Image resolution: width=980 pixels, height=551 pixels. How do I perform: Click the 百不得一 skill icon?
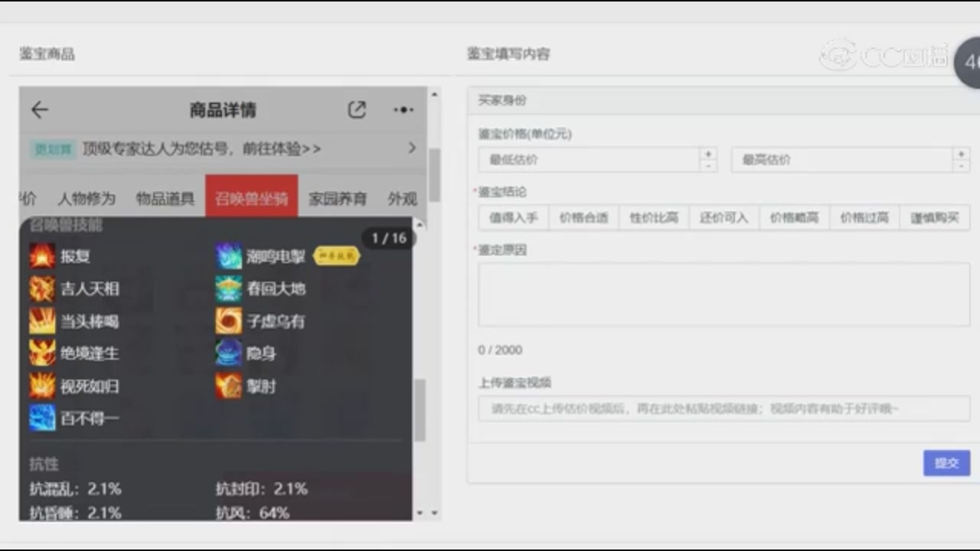coord(42,418)
